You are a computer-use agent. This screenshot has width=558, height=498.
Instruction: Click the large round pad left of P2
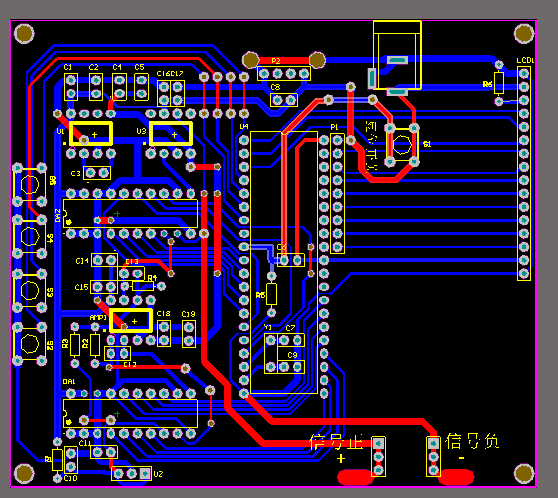[x=251, y=60]
